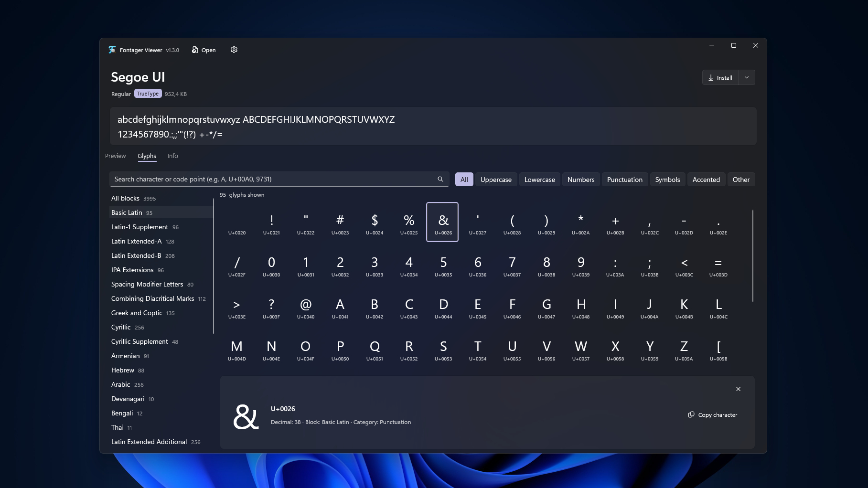Select the percent glyph U+0025
The height and width of the screenshot is (488, 868).
point(409,222)
